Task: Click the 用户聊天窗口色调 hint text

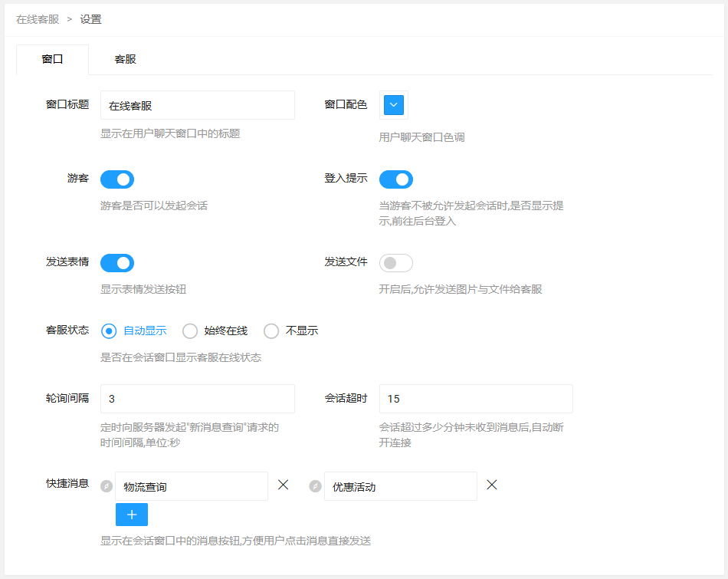Action: [x=421, y=137]
